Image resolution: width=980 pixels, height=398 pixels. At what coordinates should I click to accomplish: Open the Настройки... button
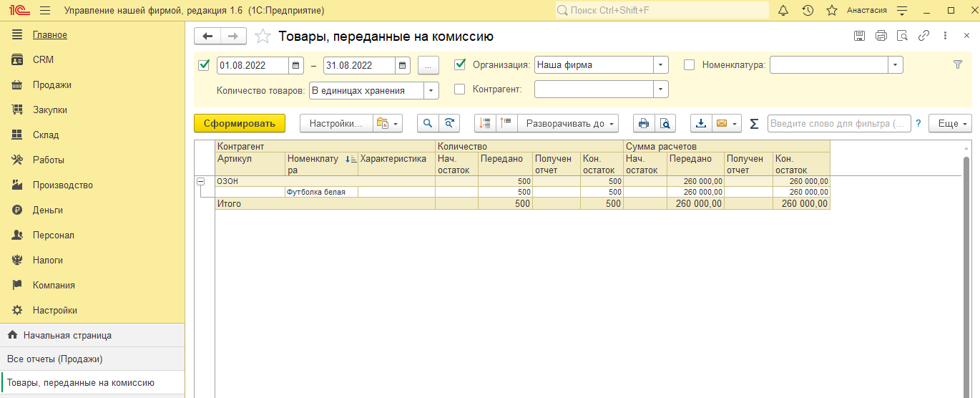tap(335, 123)
